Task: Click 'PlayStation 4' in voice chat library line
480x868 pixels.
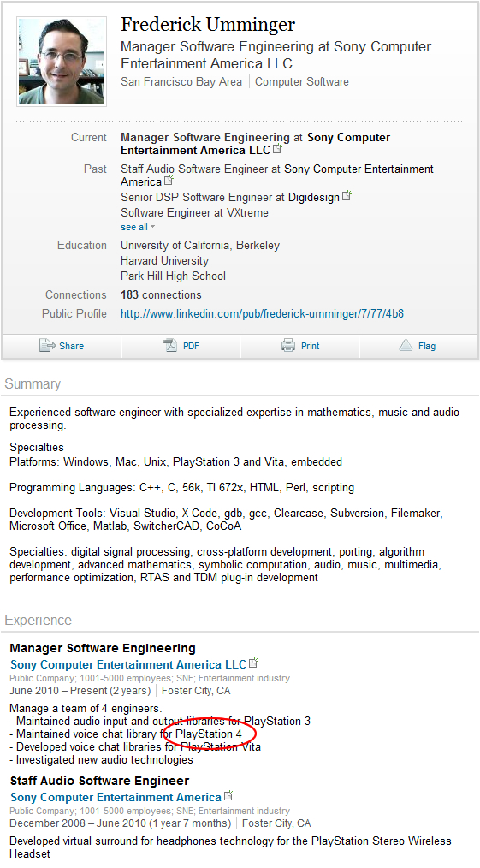Action: pos(209,734)
